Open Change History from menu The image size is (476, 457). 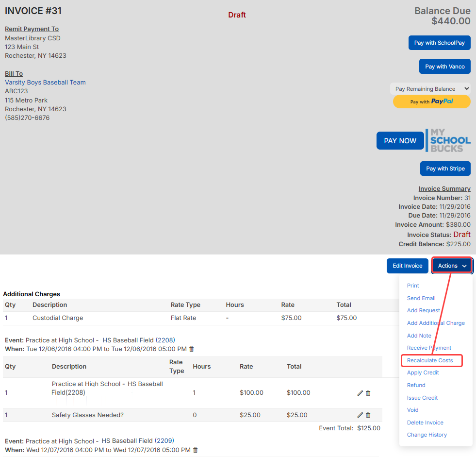(x=427, y=435)
